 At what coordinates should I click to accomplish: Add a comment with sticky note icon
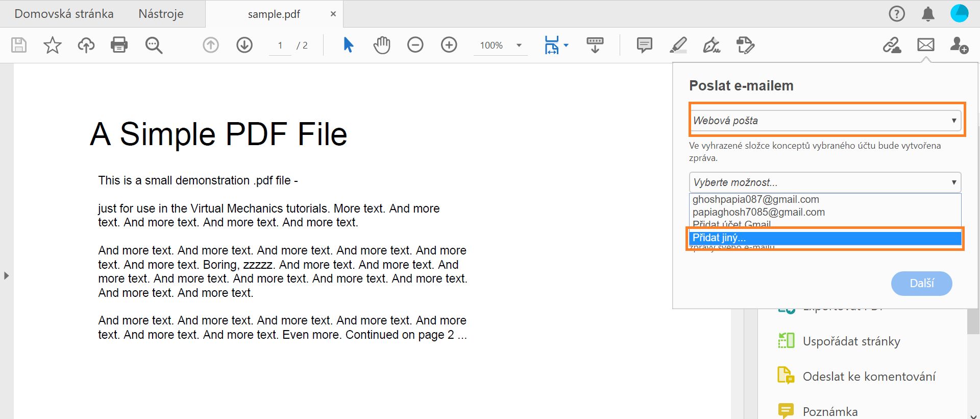tap(644, 45)
